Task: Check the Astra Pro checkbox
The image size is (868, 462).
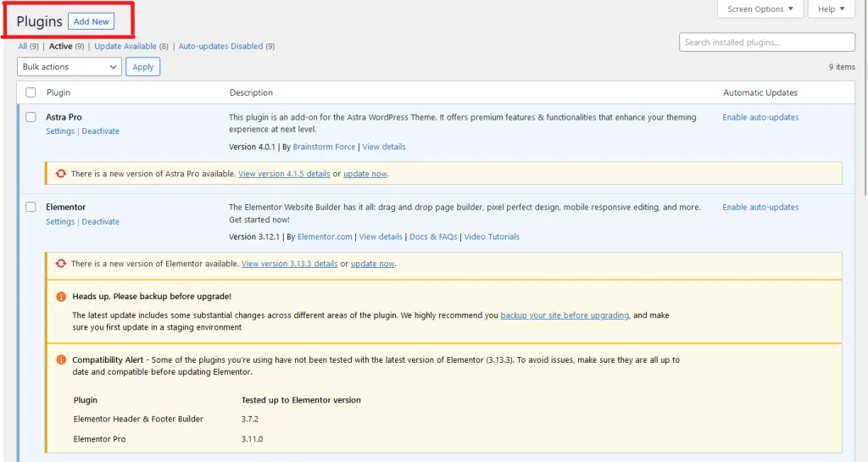Action: pos(31,117)
